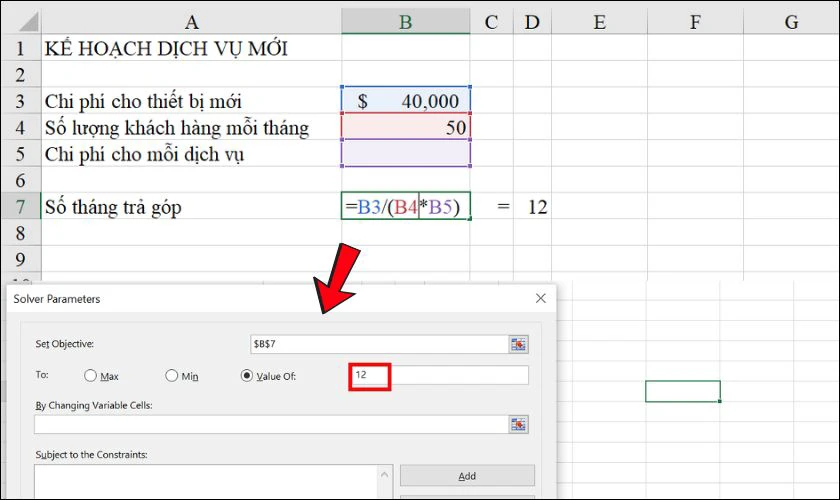Click empty purple-bordered cell B5
The height and width of the screenshot is (500, 840).
(x=406, y=153)
